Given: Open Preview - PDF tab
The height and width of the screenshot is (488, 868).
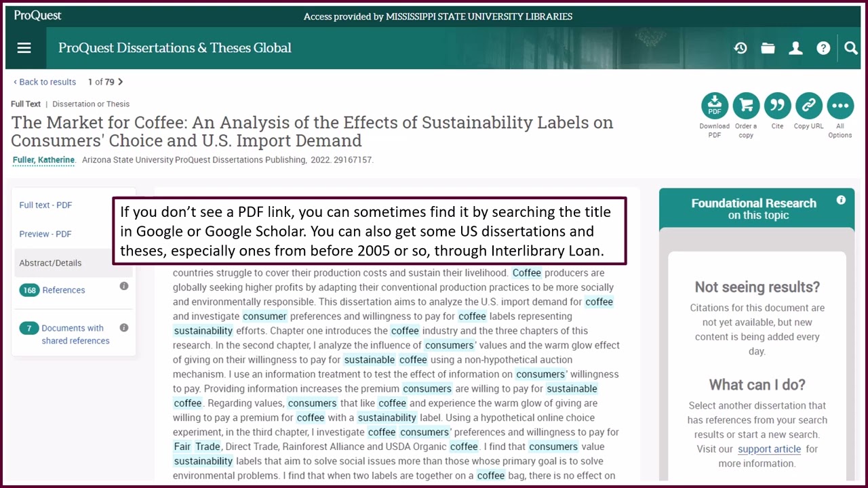Looking at the screenshot, I should (x=45, y=234).
